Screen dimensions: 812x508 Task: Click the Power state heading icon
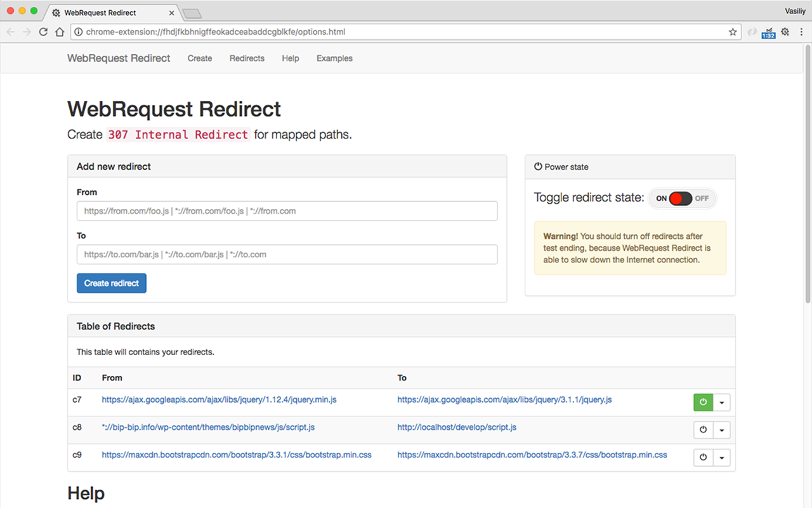538,166
